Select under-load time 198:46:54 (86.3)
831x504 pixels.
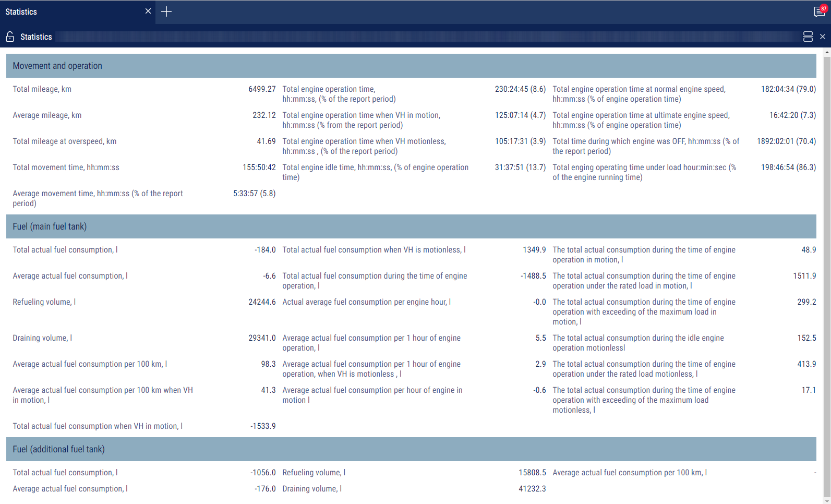[x=788, y=167]
